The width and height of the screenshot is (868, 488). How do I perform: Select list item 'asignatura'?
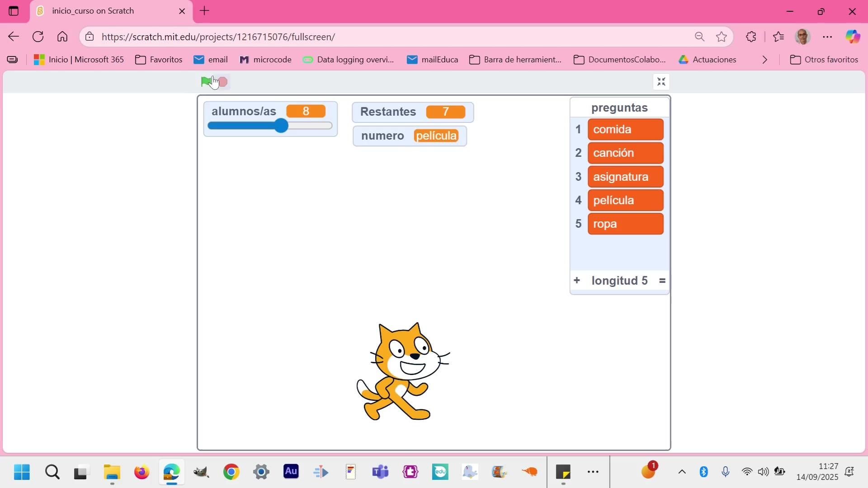click(625, 177)
